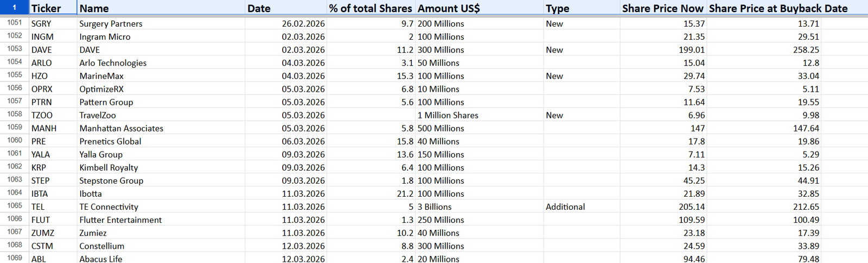Click the 'New' type cell for TravelZoo
868x263 pixels.
tap(582, 115)
